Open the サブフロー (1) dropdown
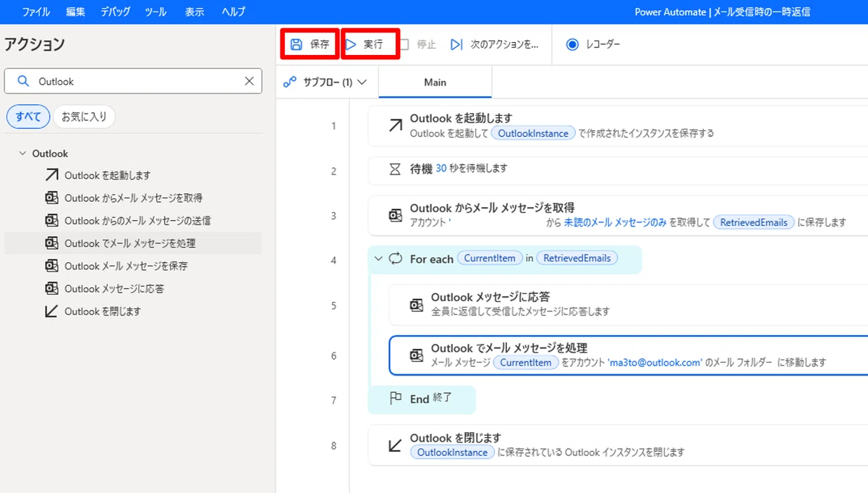This screenshot has height=493, width=868. [x=325, y=82]
